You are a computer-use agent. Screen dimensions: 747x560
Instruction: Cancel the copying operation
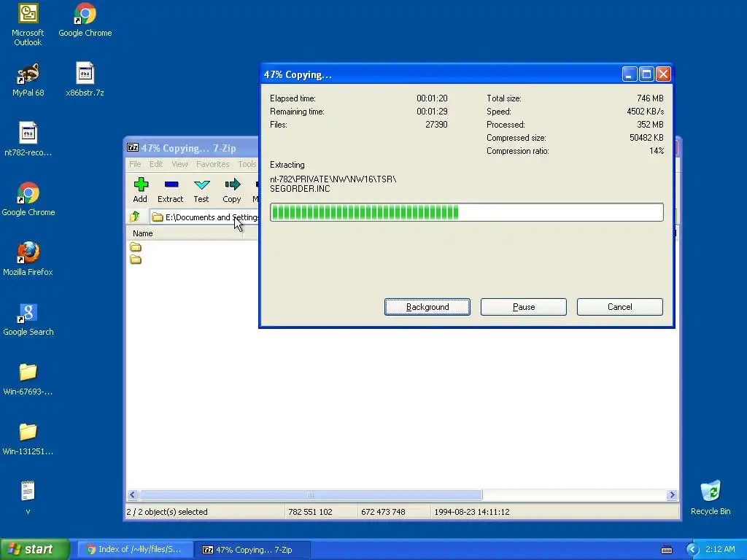tap(620, 307)
